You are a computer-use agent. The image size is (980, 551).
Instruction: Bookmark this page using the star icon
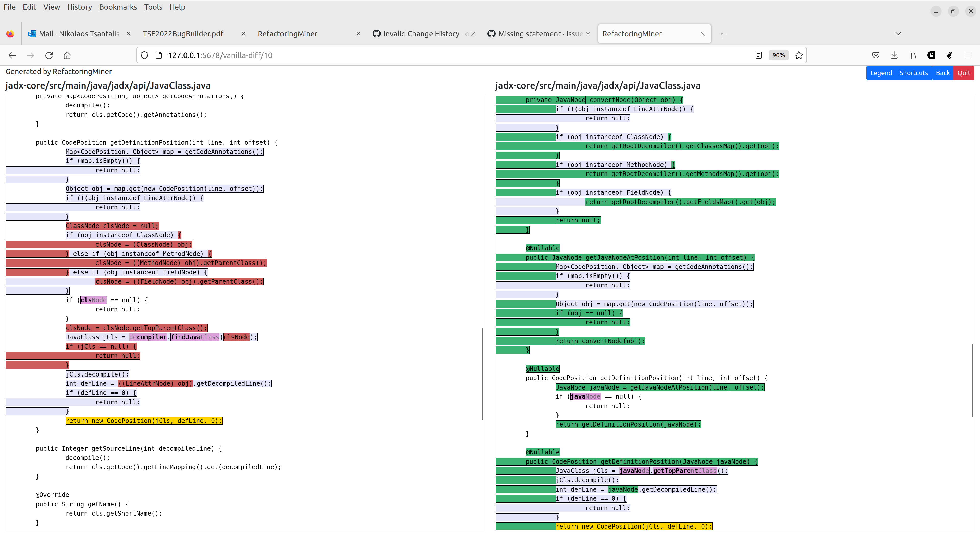coord(799,55)
